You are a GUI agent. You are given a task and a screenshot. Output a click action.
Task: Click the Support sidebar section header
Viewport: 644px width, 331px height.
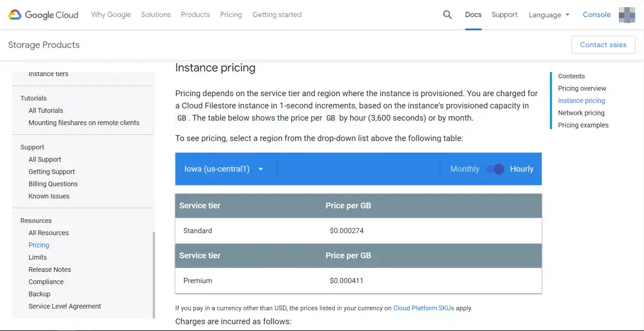32,147
